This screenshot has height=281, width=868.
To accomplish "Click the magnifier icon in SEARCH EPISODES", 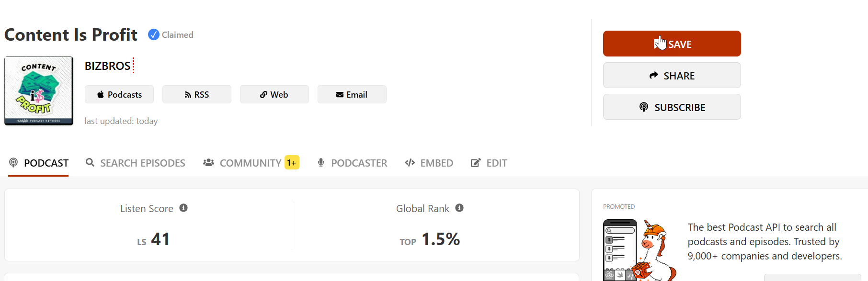I will [90, 162].
